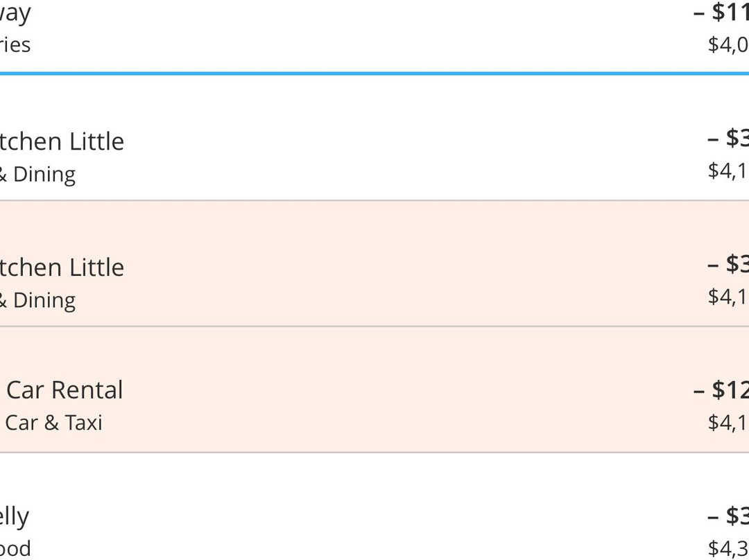Open the running balance on Car Rental row
The image size is (749, 560).
click(x=728, y=422)
